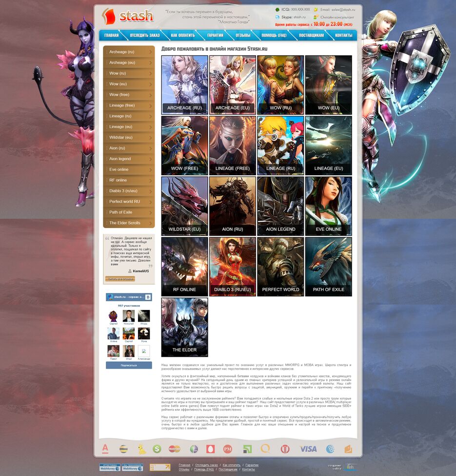The height and width of the screenshot is (476, 456).
Task: Open the AION (RU) game tile
Action: 233,207
